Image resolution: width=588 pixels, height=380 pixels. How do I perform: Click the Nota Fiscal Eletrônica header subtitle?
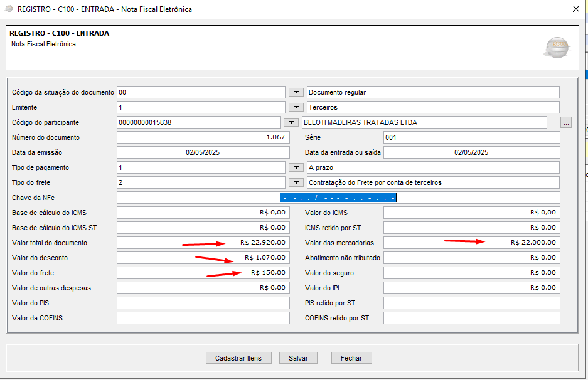(43, 44)
